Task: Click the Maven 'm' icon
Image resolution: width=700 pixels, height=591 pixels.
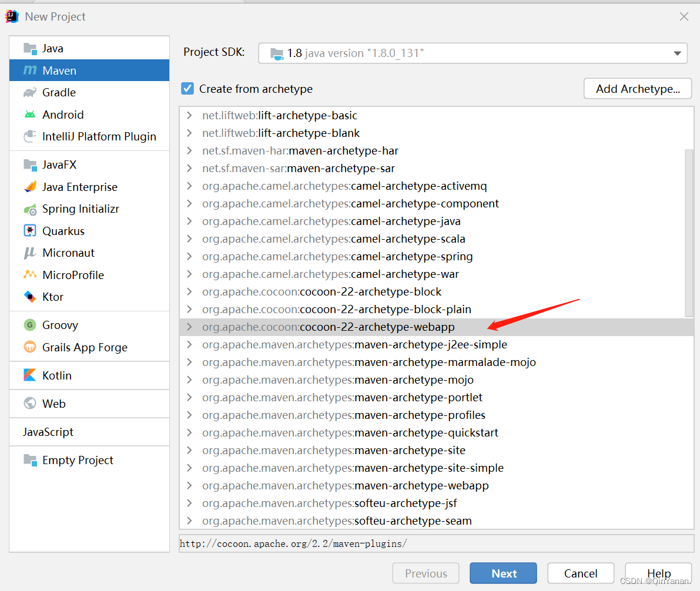Action: pos(30,70)
